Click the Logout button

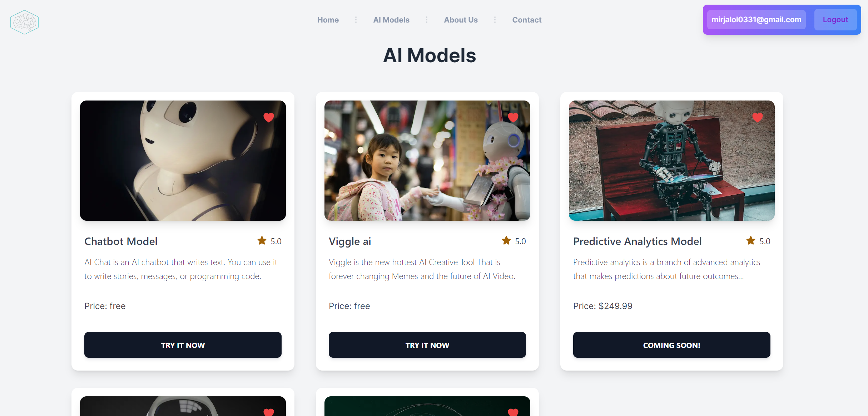[x=835, y=20]
